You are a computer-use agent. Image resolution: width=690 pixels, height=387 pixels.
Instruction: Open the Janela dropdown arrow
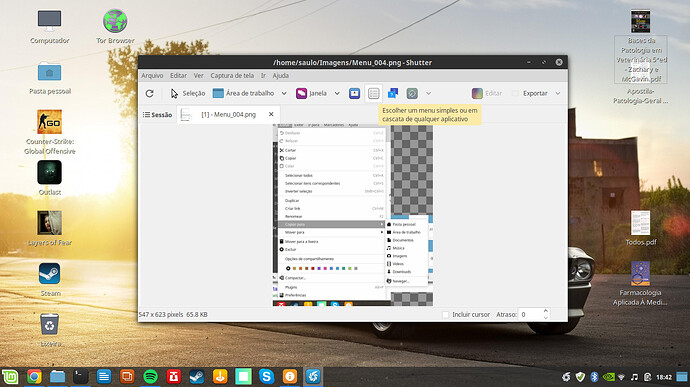(337, 93)
